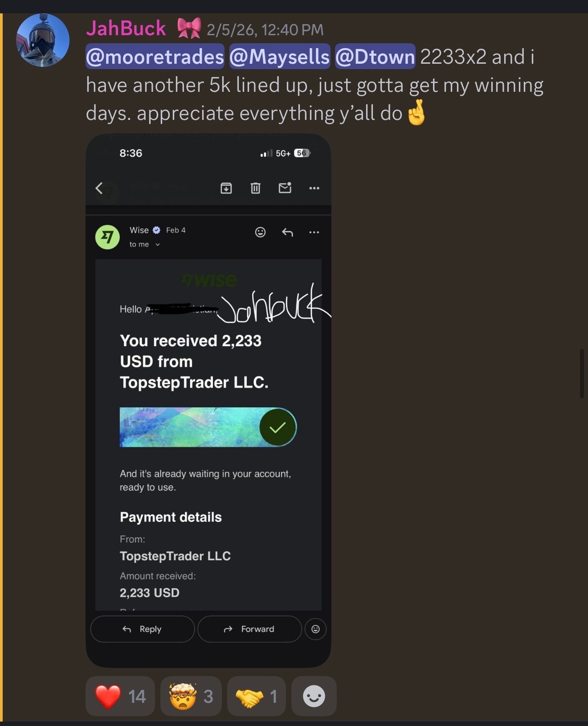Mark email as unread with the envelope icon
The height and width of the screenshot is (726, 588).
tap(285, 188)
